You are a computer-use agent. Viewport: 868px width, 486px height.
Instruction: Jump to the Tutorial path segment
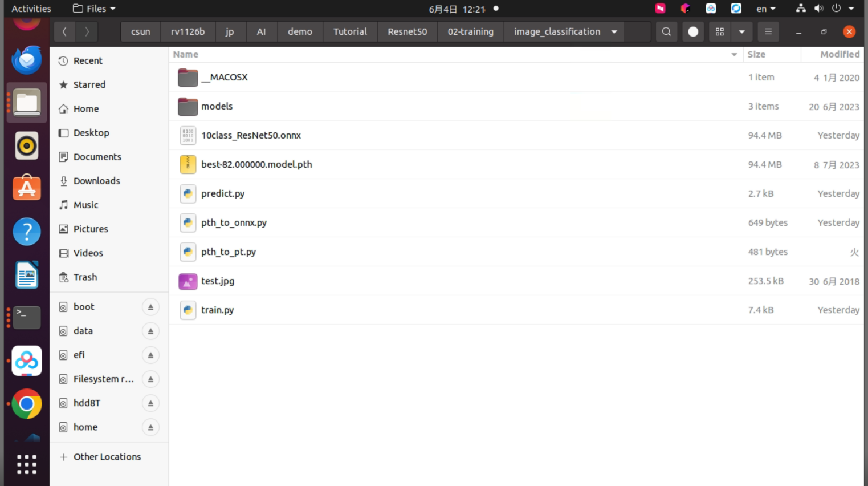coord(350,32)
